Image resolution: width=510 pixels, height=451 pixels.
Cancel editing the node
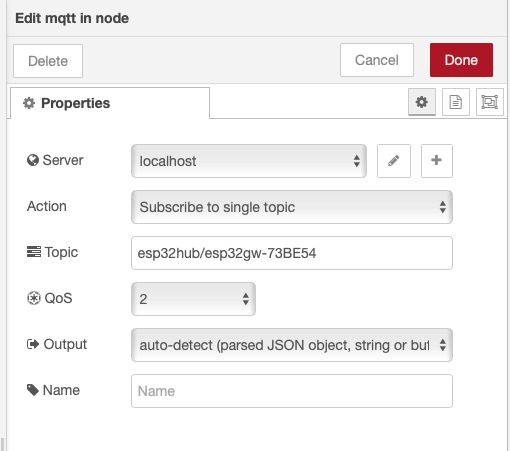click(377, 60)
